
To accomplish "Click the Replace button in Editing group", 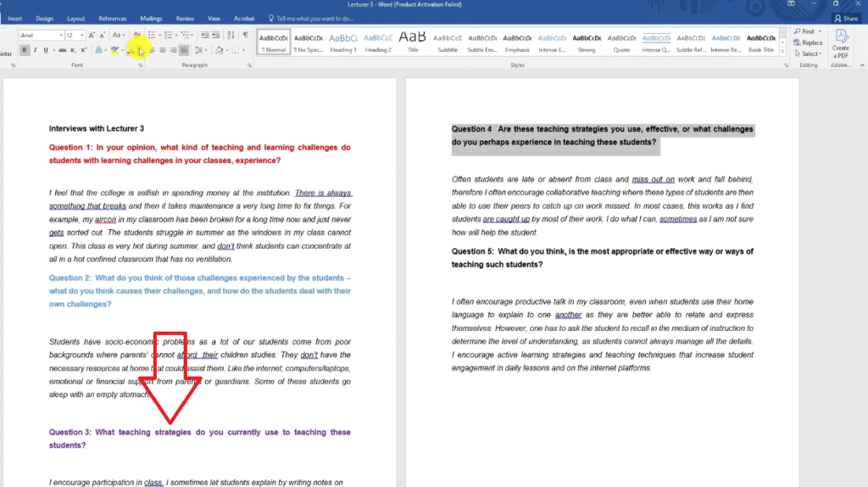I will [x=809, y=42].
